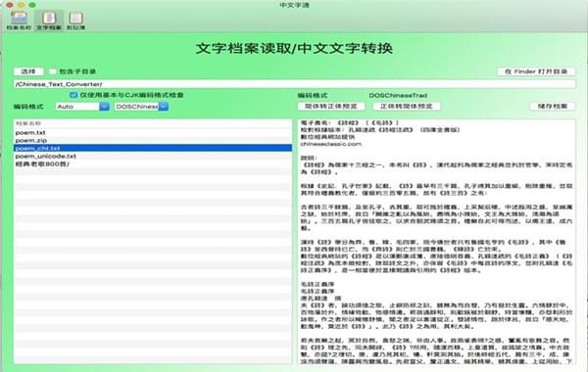Click 简体转正体预览 button

coord(331,107)
